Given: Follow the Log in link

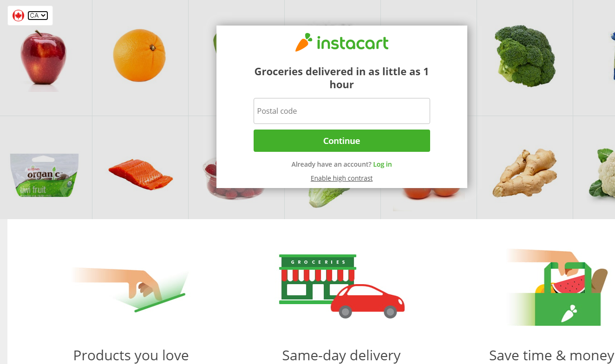Looking at the screenshot, I should coord(382,164).
